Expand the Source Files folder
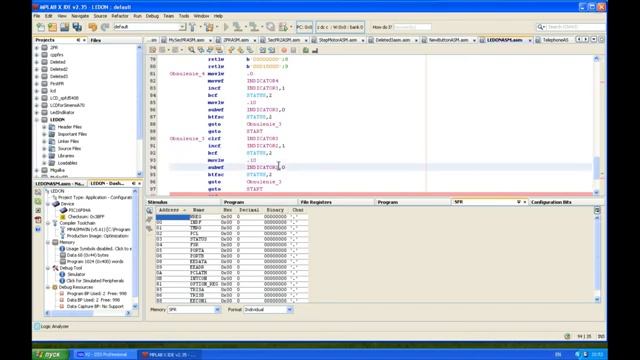 [44, 149]
